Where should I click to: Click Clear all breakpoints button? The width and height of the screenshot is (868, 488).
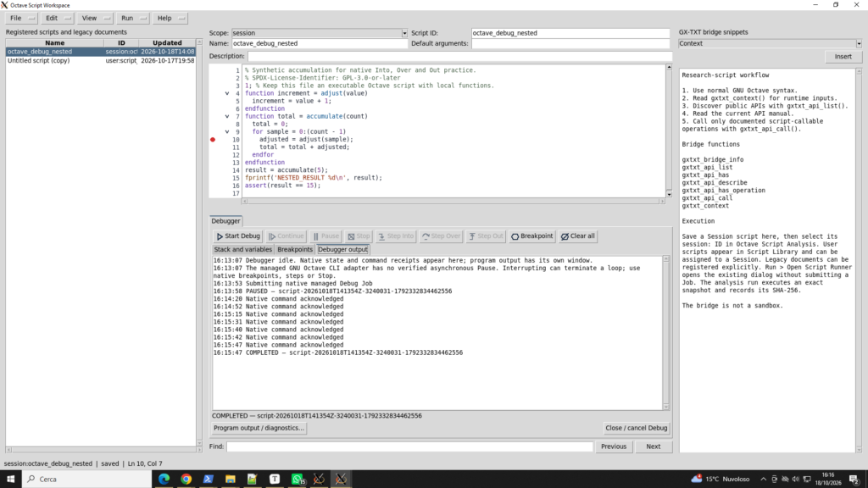click(578, 236)
